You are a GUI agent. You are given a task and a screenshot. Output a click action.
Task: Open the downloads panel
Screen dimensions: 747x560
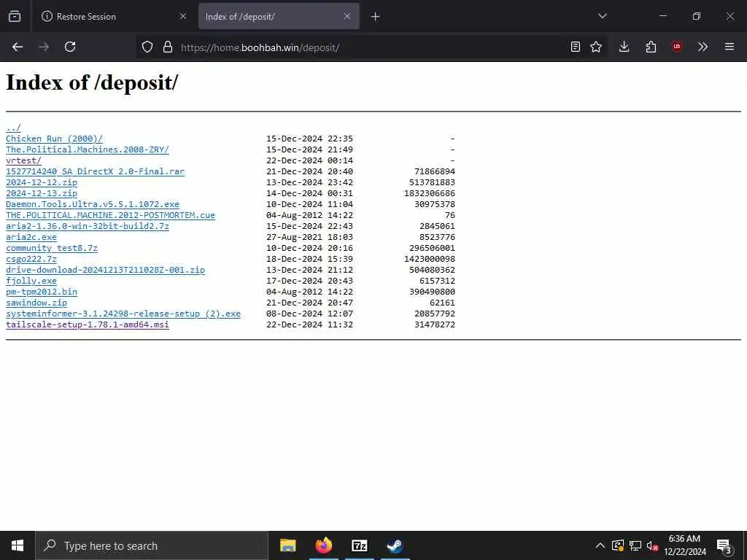click(x=624, y=47)
